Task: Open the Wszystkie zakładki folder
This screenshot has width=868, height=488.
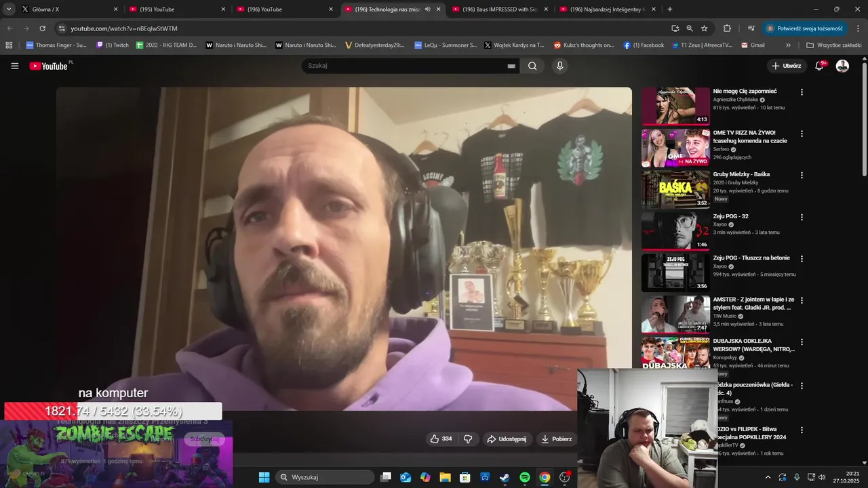Action: click(834, 45)
